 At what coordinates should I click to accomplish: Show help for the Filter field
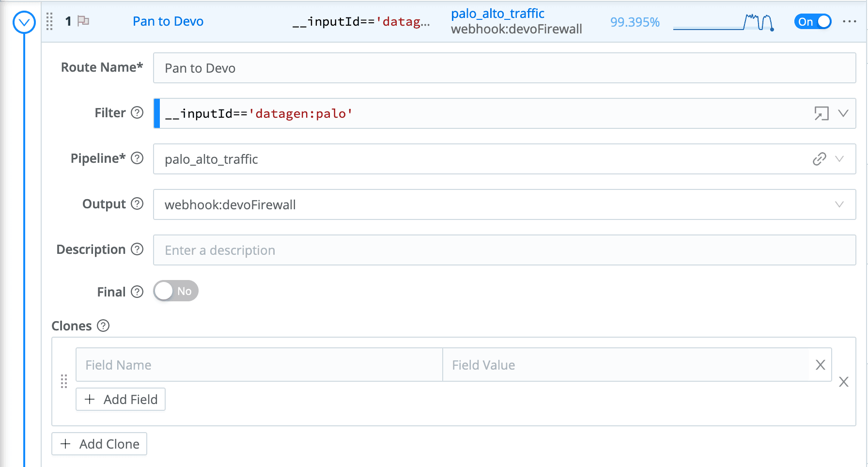[x=138, y=113]
